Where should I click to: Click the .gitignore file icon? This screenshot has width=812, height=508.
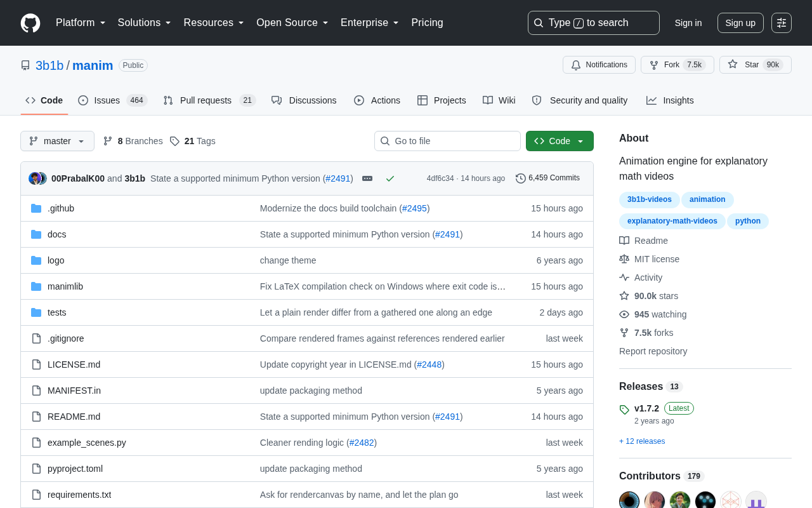coord(36,338)
